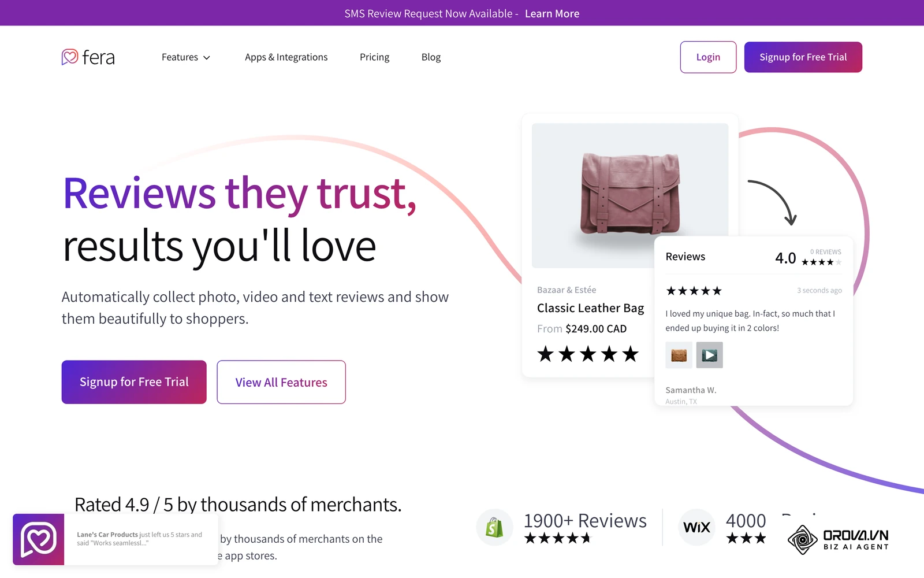Click the Login button
Screen dimensions: 924x578
pos(708,57)
